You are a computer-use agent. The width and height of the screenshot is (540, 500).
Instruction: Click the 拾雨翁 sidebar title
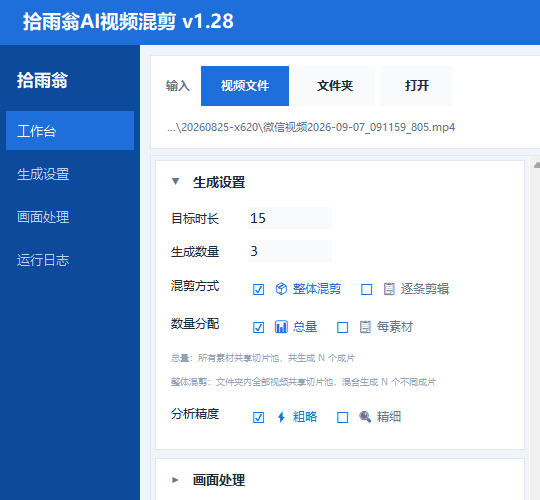pos(42,80)
